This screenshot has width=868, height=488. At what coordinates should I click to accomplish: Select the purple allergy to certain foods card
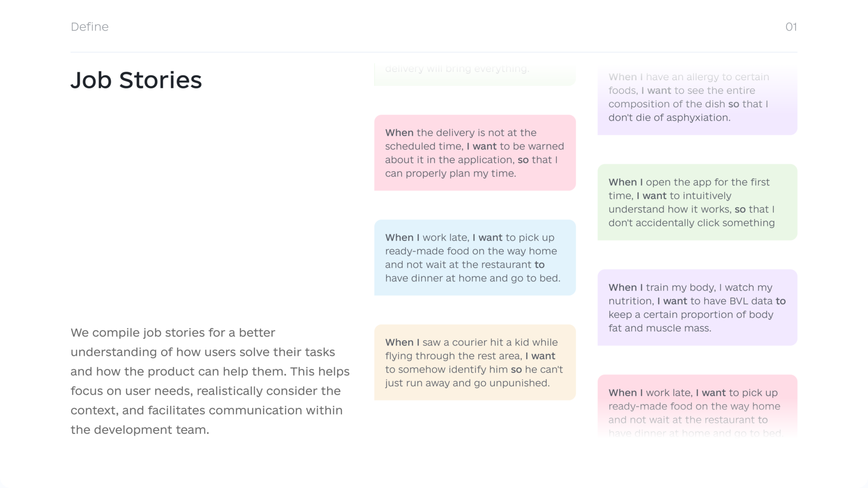(x=697, y=99)
